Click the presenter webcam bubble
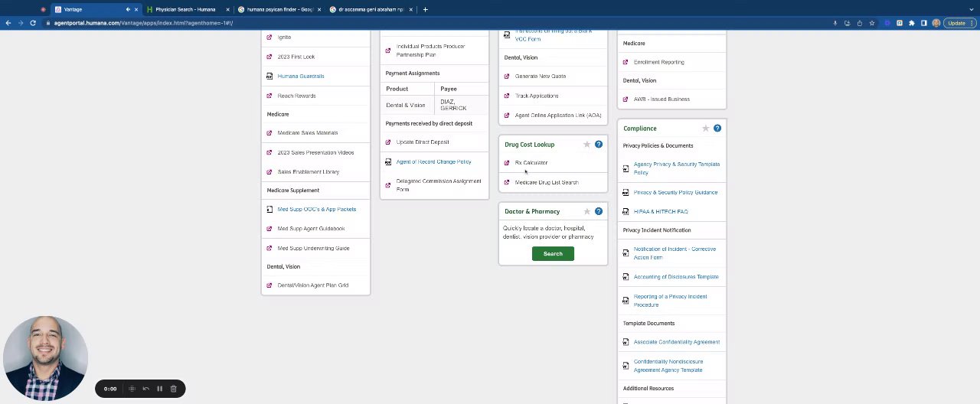The height and width of the screenshot is (404, 980). click(x=45, y=358)
